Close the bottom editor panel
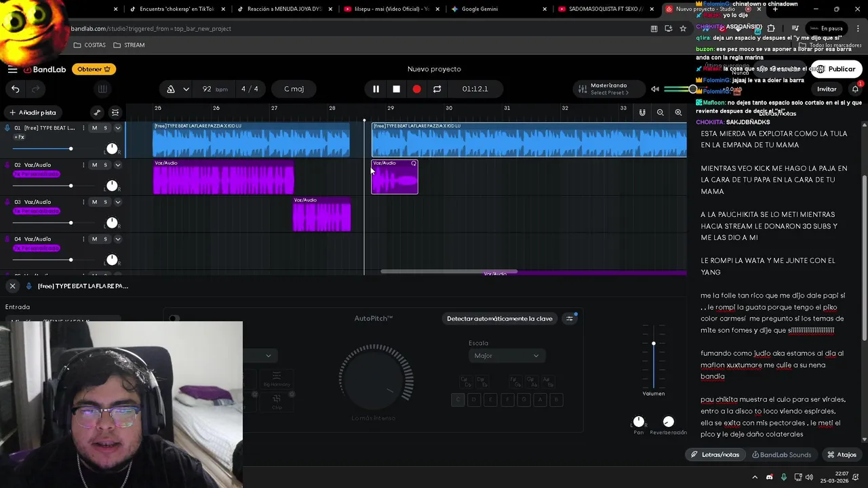The width and height of the screenshot is (868, 488). (x=12, y=286)
